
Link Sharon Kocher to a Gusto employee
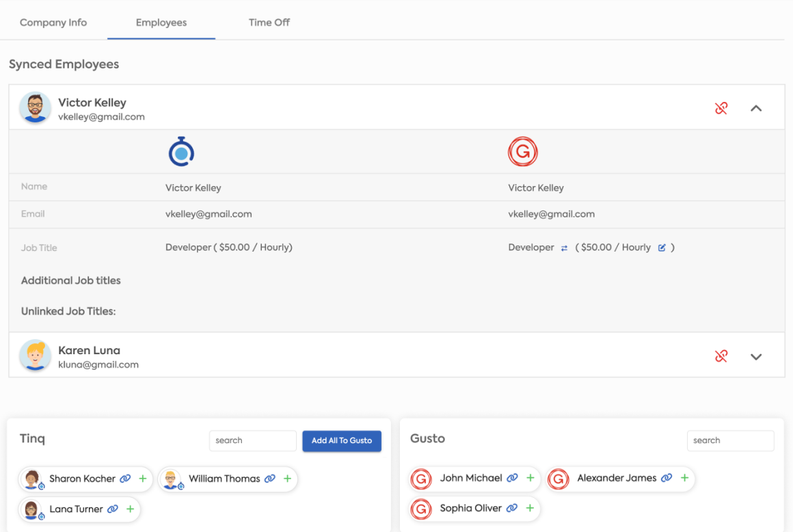125,479
